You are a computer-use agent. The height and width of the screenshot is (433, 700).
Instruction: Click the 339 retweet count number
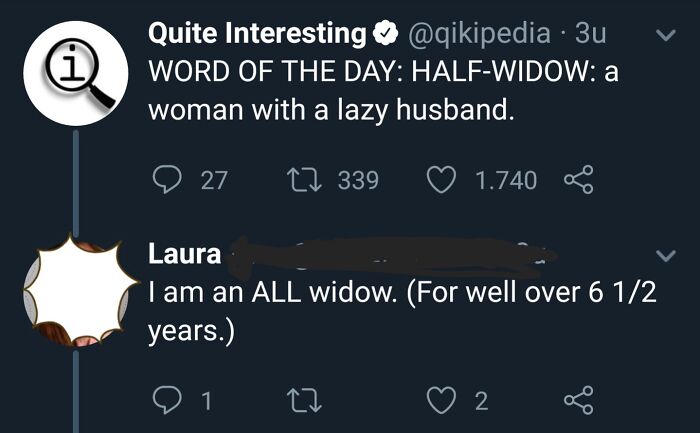[358, 180]
